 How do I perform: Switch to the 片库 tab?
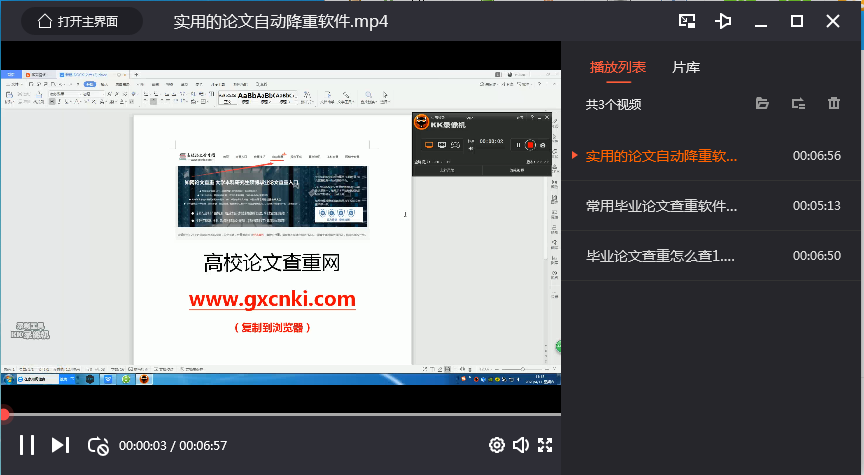[686, 67]
